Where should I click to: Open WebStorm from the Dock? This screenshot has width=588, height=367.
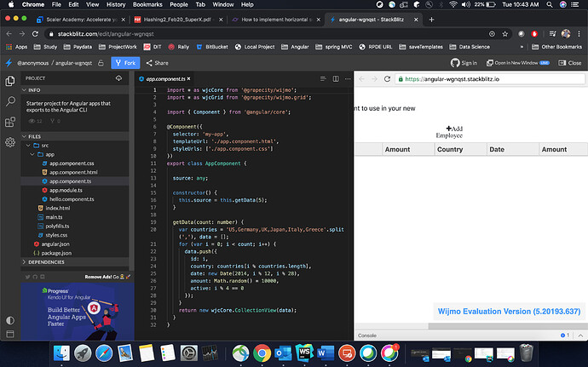(x=304, y=353)
